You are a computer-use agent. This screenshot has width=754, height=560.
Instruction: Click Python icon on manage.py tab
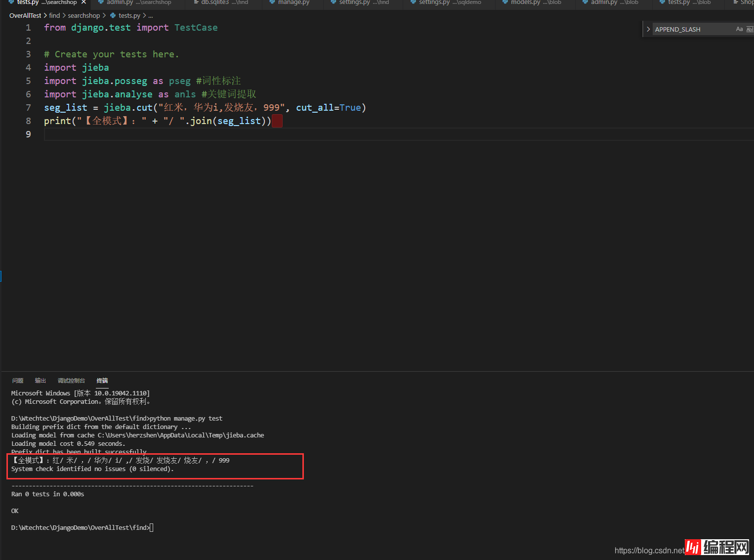pyautogui.click(x=272, y=2)
